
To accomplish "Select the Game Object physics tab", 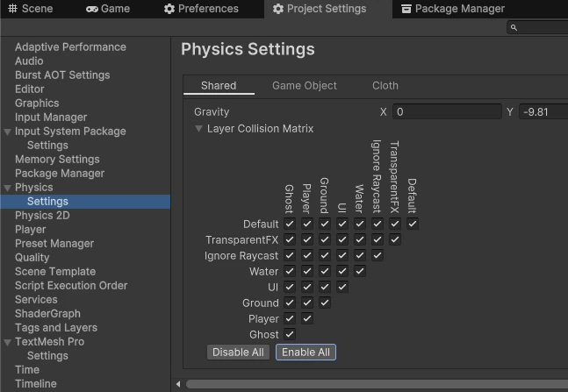I will [x=305, y=86].
